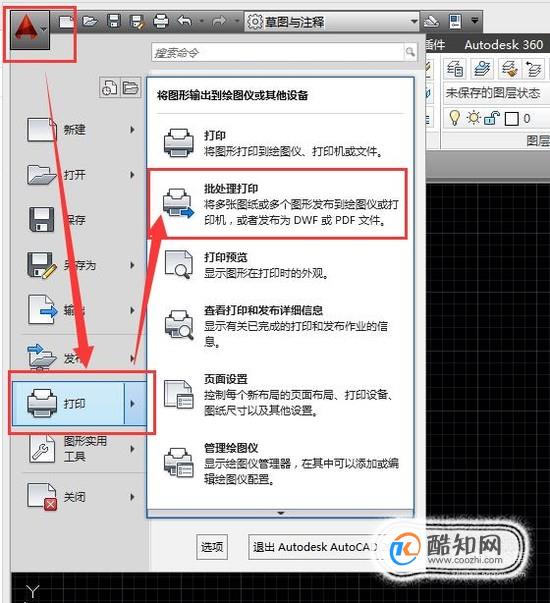550x603 pixels.
Task: Choose 页面设置 page setup option
Action: click(280, 395)
